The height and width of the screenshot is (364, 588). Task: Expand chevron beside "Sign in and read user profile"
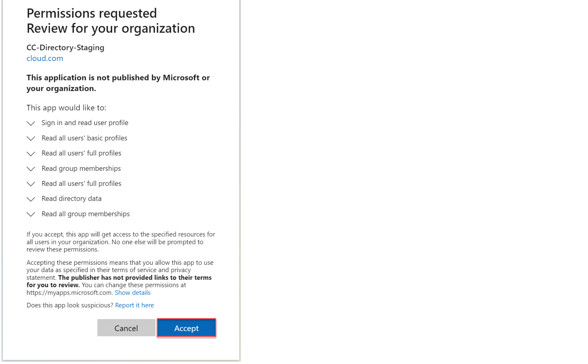[31, 123]
